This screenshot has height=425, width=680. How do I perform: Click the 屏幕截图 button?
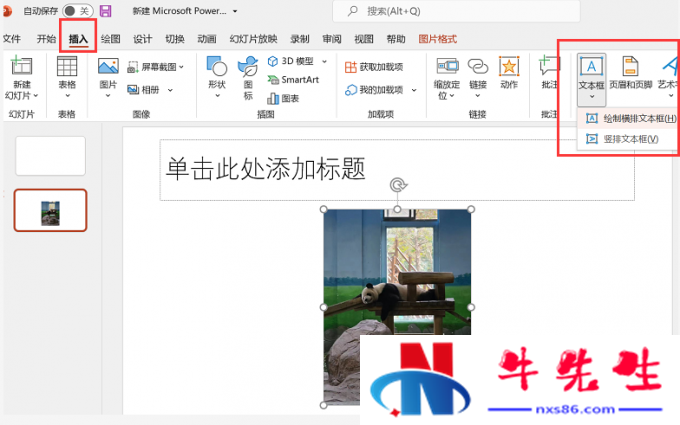click(x=156, y=67)
